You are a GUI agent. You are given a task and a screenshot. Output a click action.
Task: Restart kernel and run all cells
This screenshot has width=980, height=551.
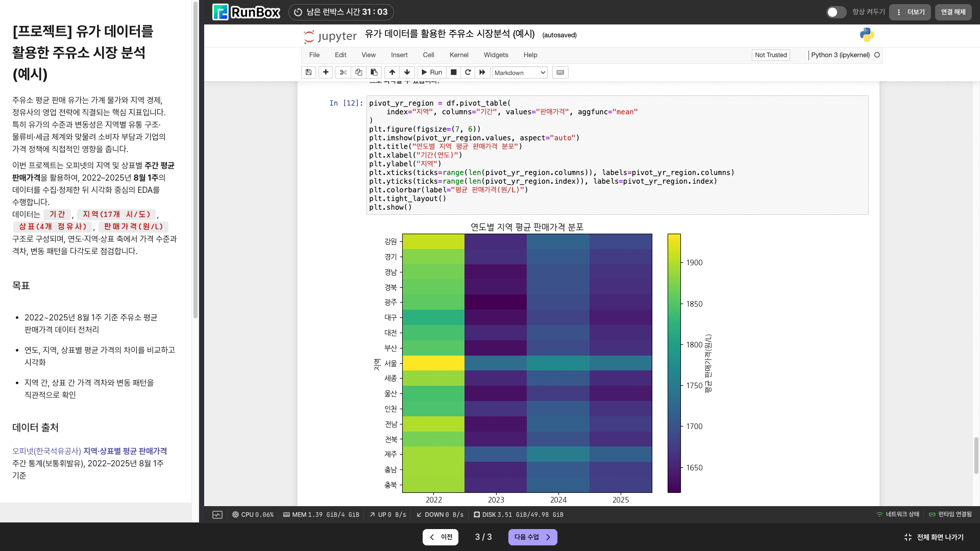482,72
